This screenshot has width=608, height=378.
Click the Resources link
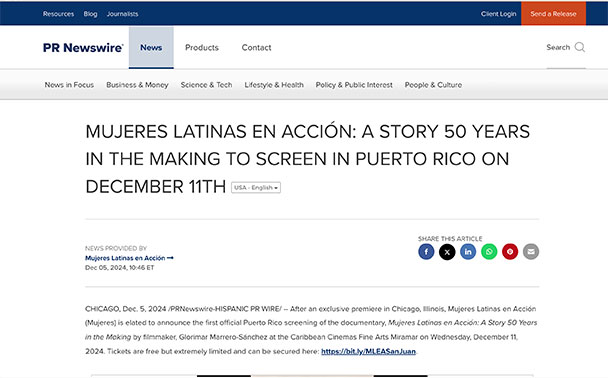58,14
